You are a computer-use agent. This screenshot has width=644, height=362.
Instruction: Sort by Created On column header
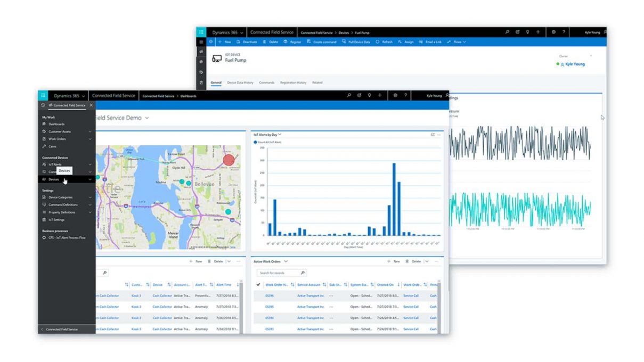[x=385, y=285]
